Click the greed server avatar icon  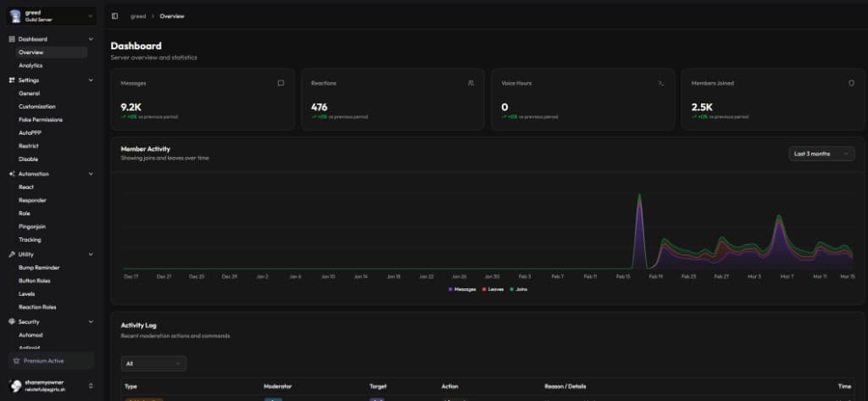[15, 15]
